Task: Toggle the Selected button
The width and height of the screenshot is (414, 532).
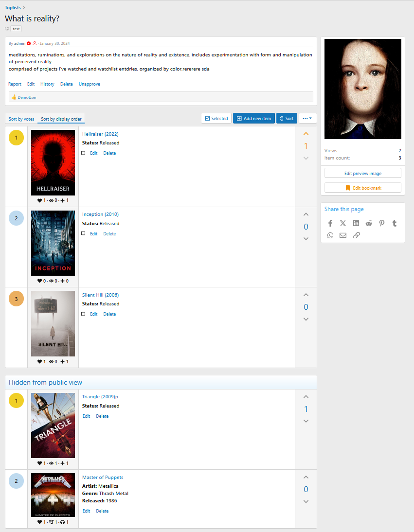Action: (x=216, y=118)
